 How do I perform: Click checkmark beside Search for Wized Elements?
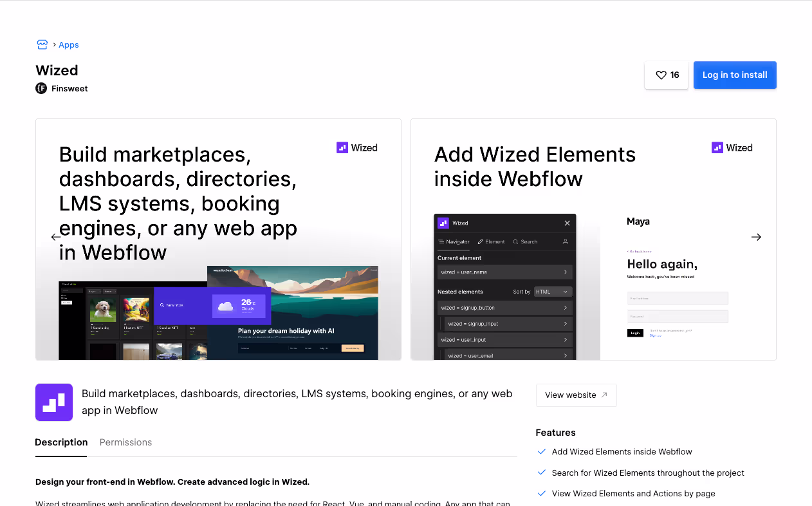[542, 473]
